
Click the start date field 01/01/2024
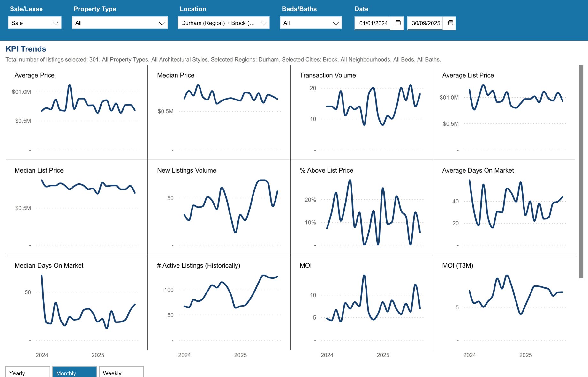click(373, 23)
